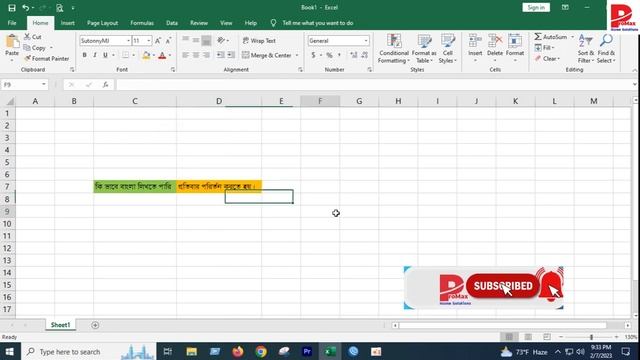Toggle Italic formatting

point(95,55)
